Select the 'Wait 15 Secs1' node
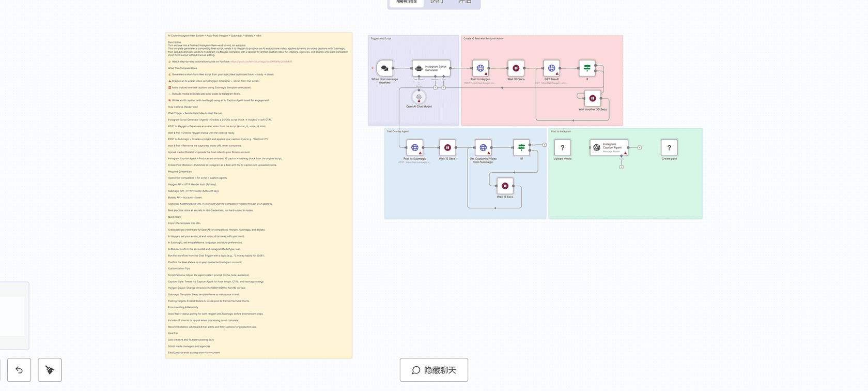 click(447, 147)
